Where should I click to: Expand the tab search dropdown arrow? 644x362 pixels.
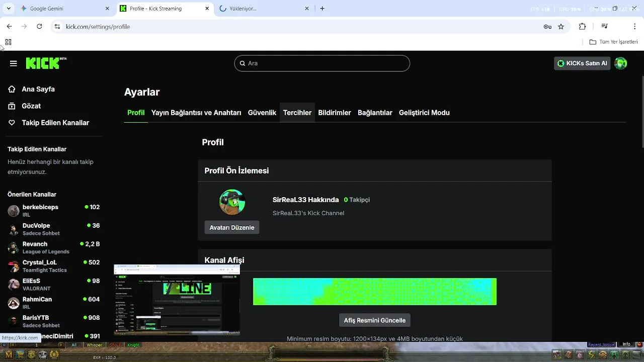9,9
